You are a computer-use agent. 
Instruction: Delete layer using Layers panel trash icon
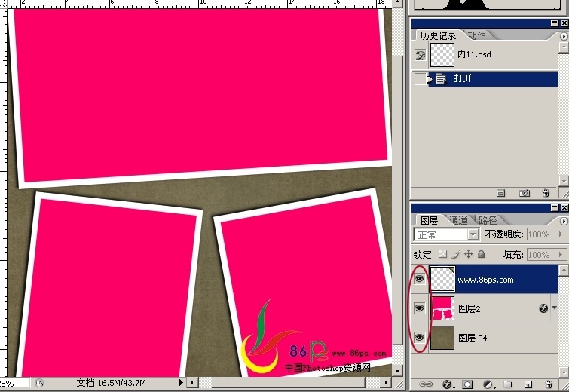(x=549, y=384)
